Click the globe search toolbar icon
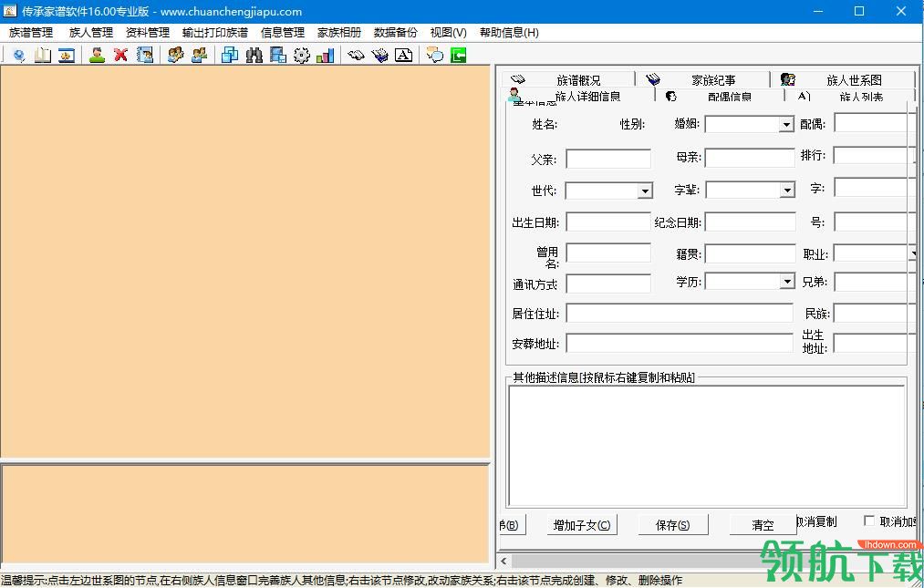 (x=19, y=56)
